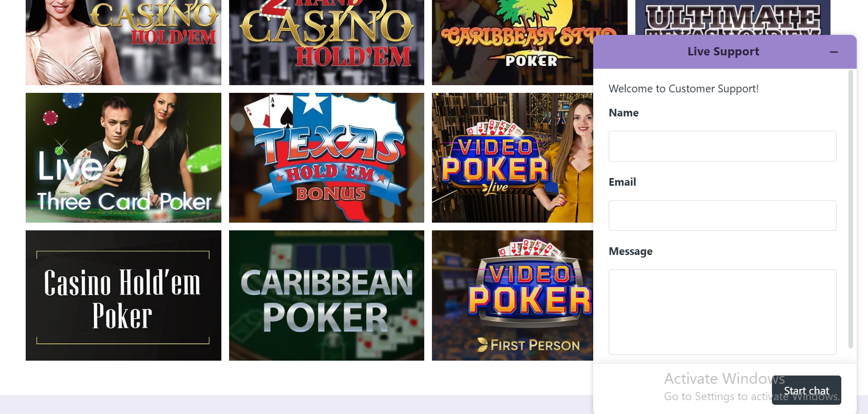
Task: Open the Casino Hold'em Poker game tile
Action: pyautogui.click(x=123, y=295)
